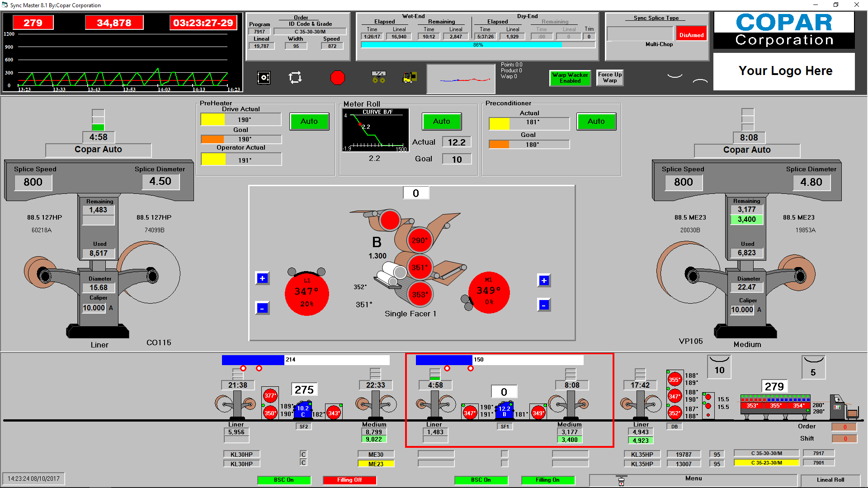Click the percent rollers icon
This screenshot has width=868, height=488.
[378, 77]
